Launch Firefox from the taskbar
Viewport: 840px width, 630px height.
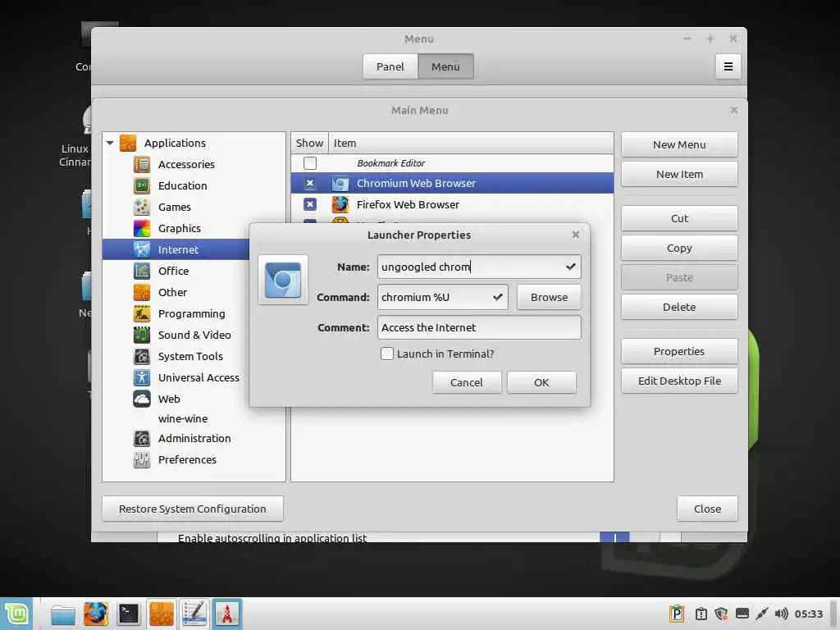point(96,614)
